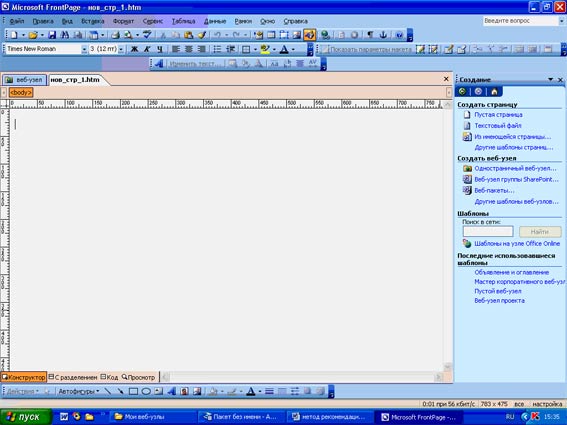The image size is (567, 425).
Task: Open Шаблоны на узле Office Online link
Action: coord(517,243)
